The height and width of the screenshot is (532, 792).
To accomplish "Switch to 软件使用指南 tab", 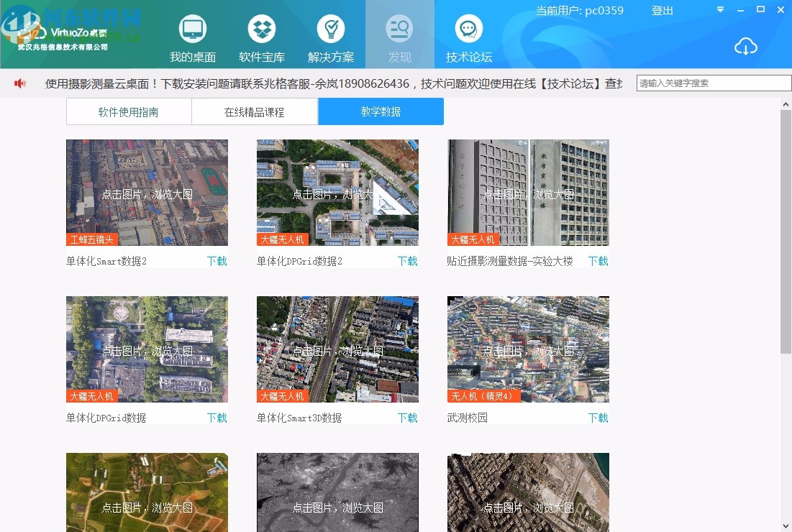I will tap(128, 111).
